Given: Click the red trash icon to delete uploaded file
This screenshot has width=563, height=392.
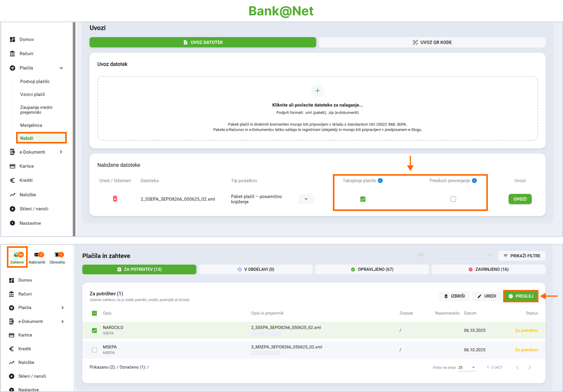Looking at the screenshot, I should click(x=115, y=199).
